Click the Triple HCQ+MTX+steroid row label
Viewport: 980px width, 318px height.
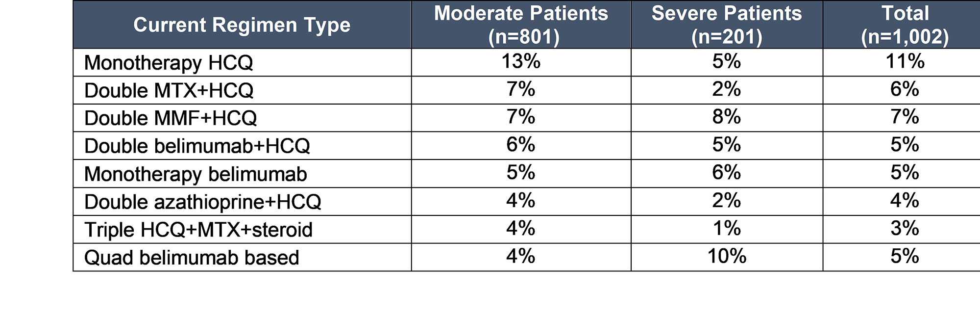[x=198, y=230]
